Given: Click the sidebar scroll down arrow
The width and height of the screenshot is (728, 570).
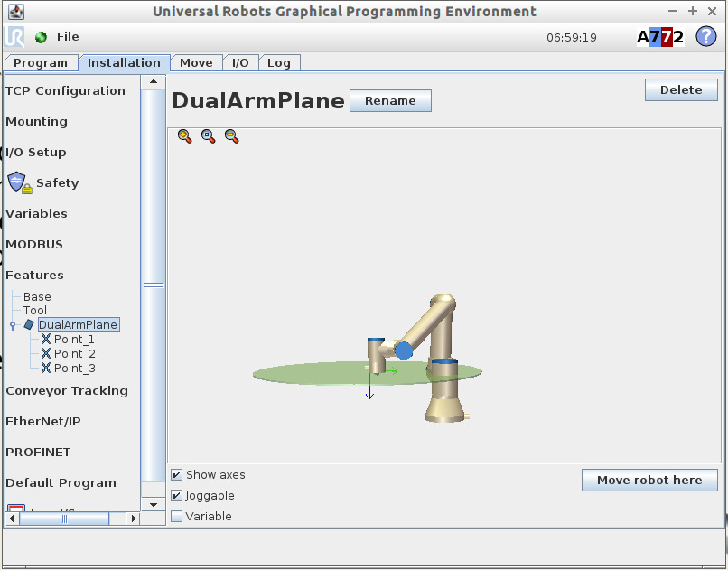Looking at the screenshot, I should (x=154, y=505).
